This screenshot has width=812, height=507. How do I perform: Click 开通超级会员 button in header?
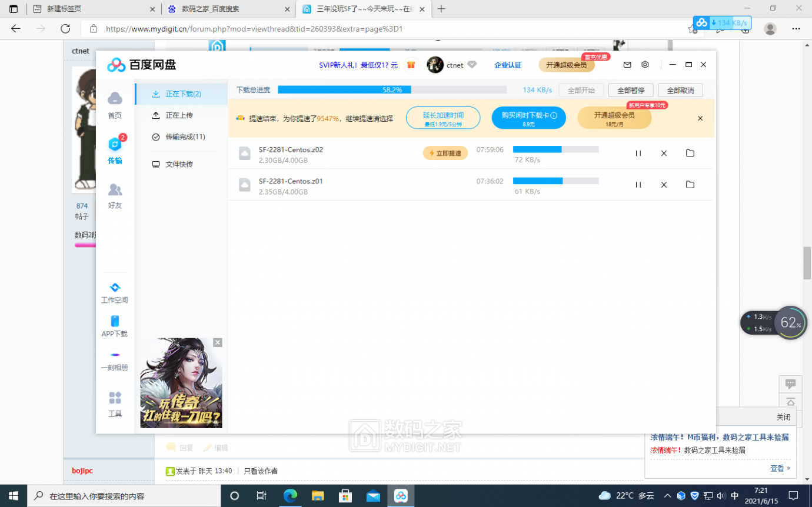[x=567, y=65]
